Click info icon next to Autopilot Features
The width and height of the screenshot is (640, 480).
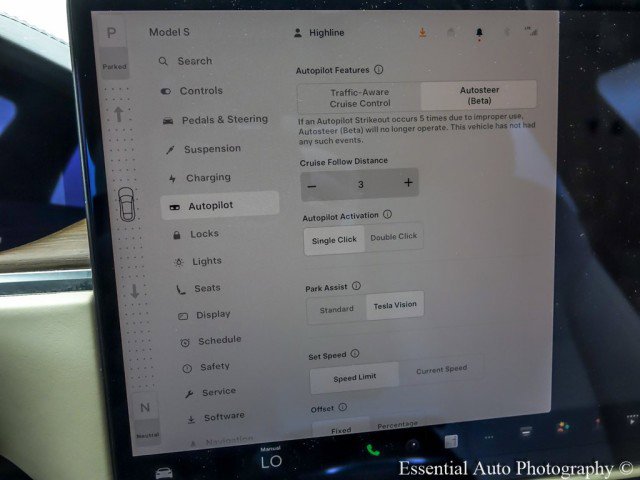[378, 70]
